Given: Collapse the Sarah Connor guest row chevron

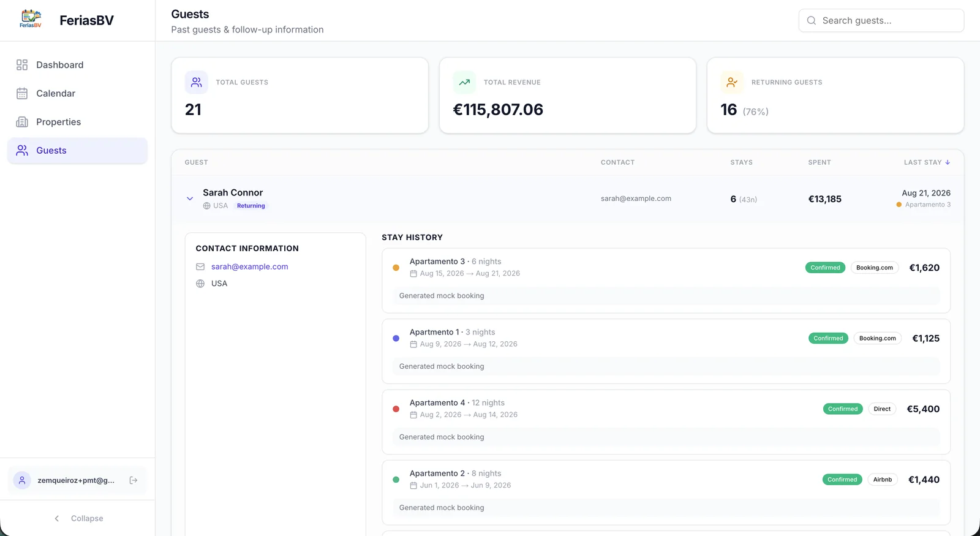Looking at the screenshot, I should pyautogui.click(x=190, y=198).
